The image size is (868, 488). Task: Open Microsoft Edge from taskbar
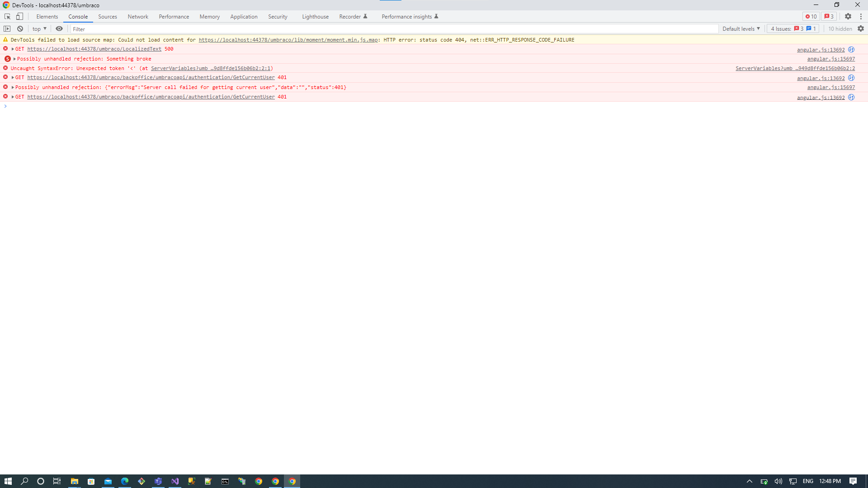click(x=124, y=481)
